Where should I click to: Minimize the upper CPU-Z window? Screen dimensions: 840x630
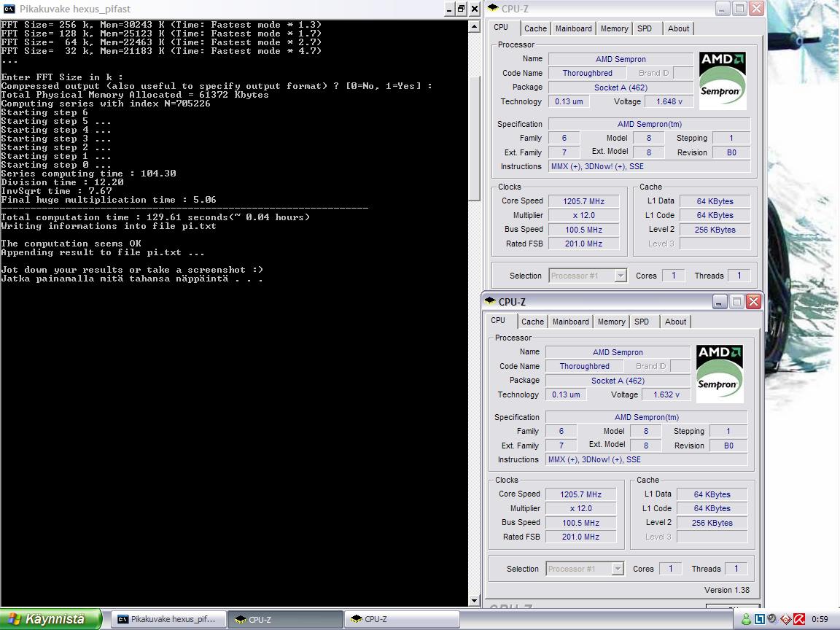pos(722,8)
